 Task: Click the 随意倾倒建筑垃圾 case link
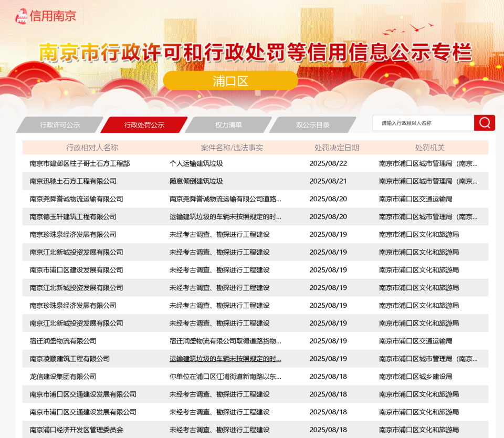(x=196, y=181)
